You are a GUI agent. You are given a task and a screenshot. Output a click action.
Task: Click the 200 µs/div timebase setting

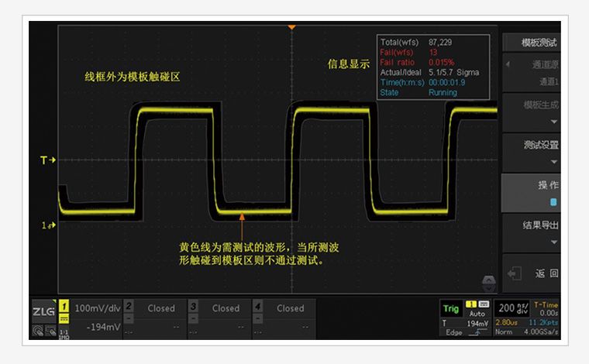click(x=512, y=307)
